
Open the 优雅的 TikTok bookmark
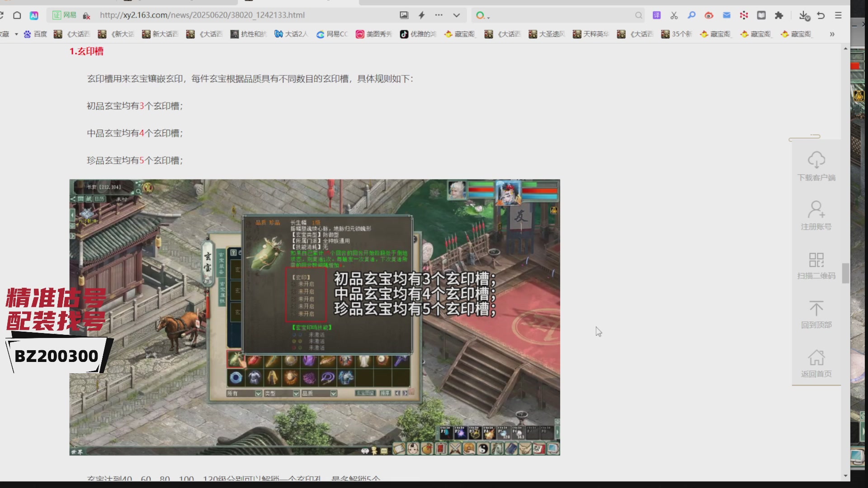coord(418,34)
